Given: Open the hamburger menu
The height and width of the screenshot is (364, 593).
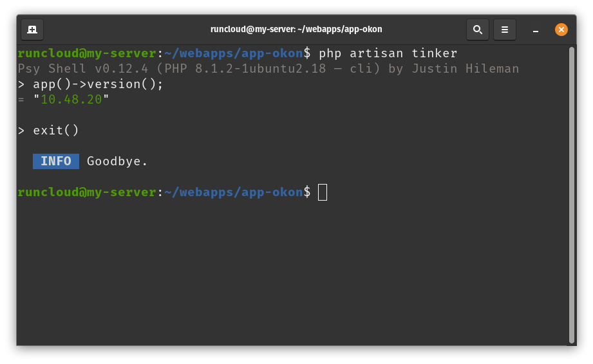Looking at the screenshot, I should pyautogui.click(x=505, y=30).
